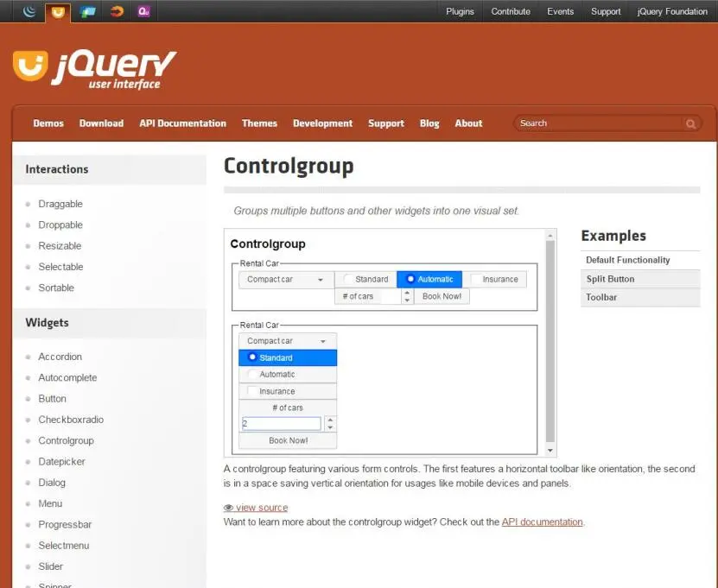Open Accordion in the sidebar
The width and height of the screenshot is (718, 588).
60,357
